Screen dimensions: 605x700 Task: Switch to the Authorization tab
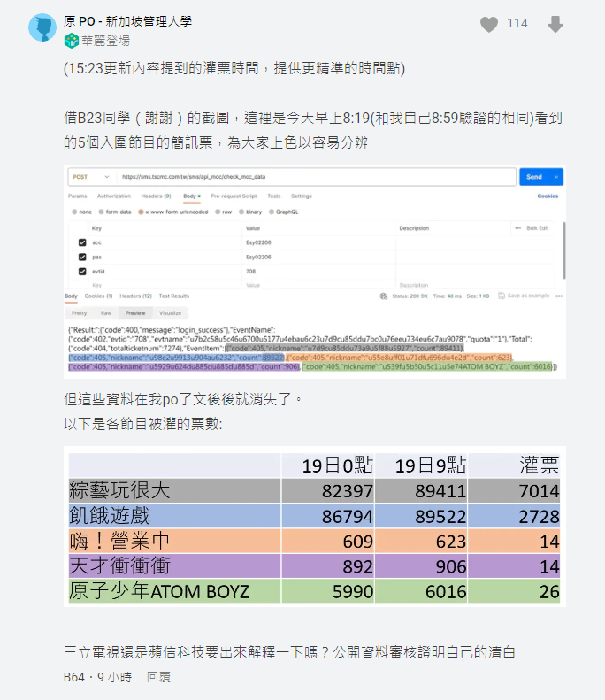coord(114,196)
